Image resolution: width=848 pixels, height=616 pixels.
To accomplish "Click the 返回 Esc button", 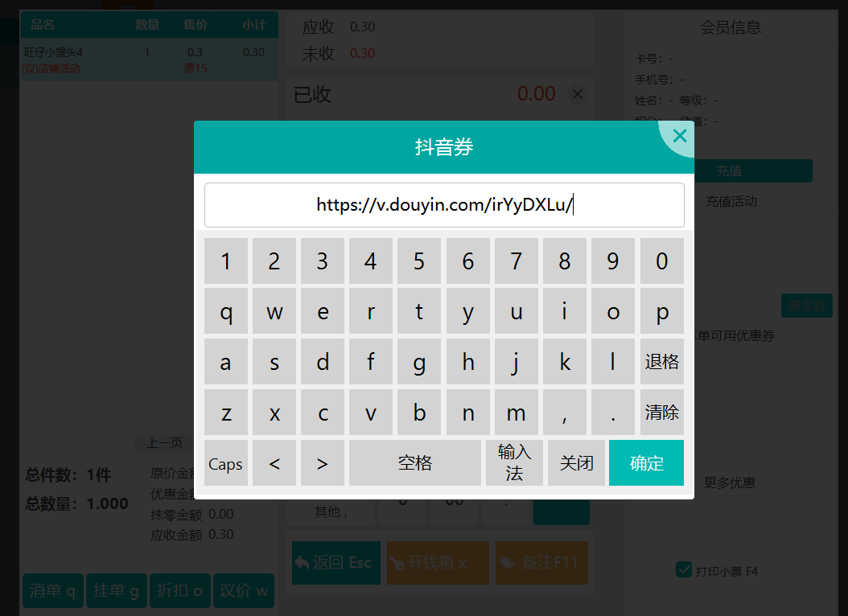I will point(335,562).
